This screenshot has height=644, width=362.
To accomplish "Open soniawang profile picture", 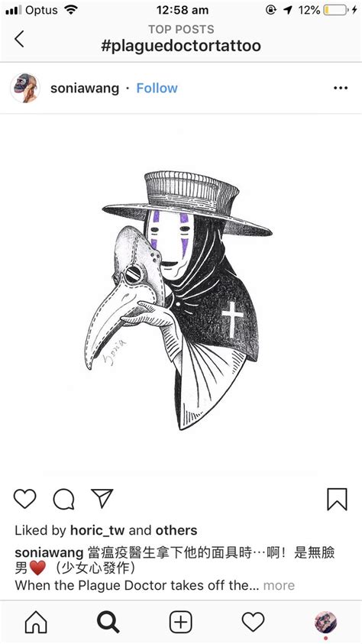I will tap(24, 88).
